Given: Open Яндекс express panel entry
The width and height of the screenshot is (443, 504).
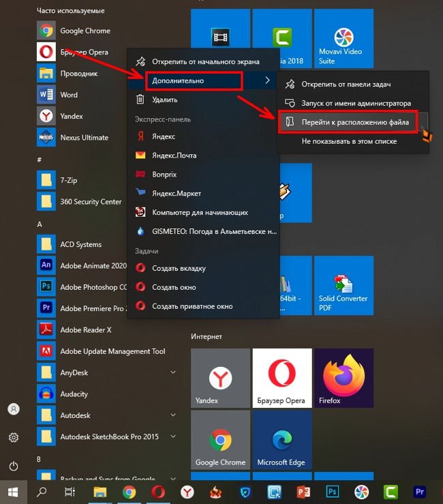Looking at the screenshot, I should coord(203,136).
